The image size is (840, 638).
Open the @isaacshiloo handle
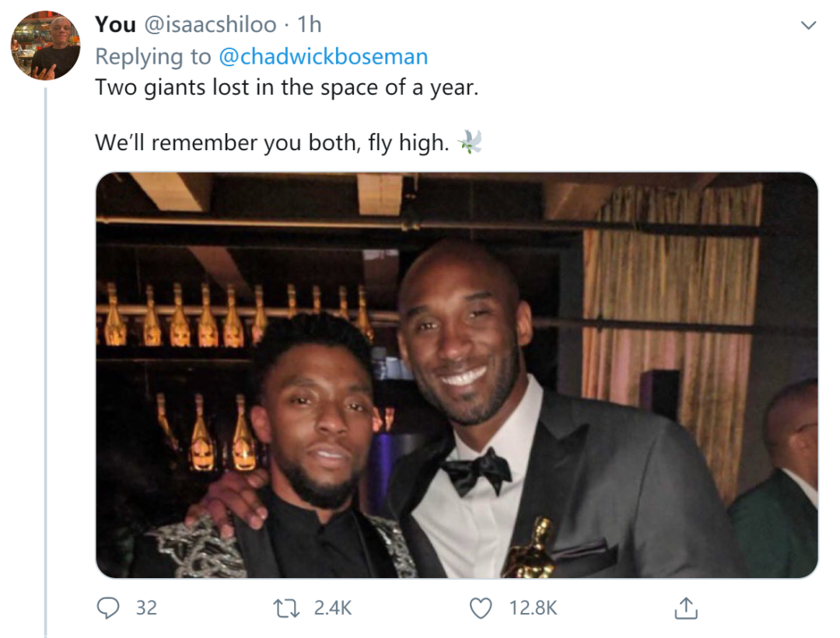[x=210, y=25]
